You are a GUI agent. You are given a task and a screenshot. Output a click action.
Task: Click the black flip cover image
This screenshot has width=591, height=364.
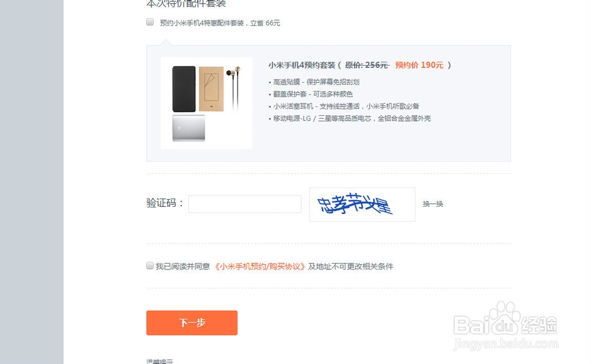pos(184,89)
